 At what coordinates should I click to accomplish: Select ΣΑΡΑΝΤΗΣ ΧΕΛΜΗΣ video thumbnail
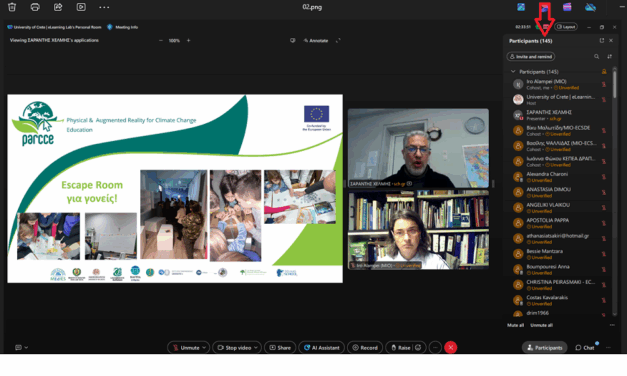tap(418, 148)
